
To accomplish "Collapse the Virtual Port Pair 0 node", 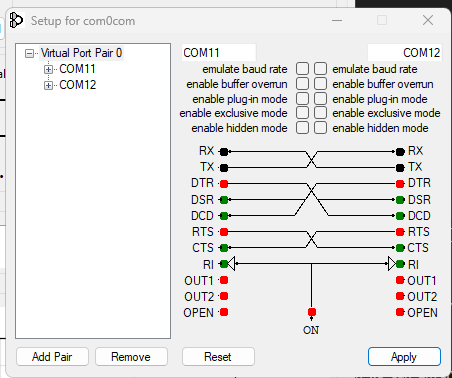I will tap(29, 53).
